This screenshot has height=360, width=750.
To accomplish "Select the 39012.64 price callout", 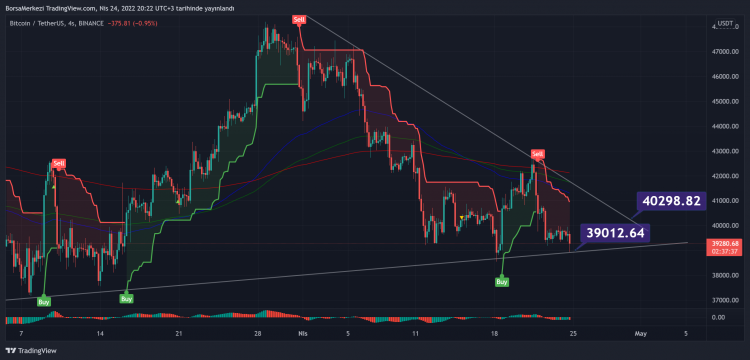I will pos(615,233).
